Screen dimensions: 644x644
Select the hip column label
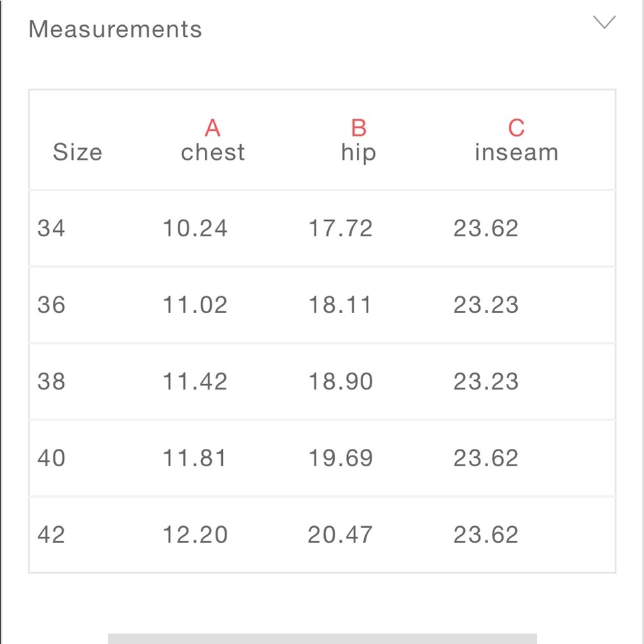click(x=359, y=153)
